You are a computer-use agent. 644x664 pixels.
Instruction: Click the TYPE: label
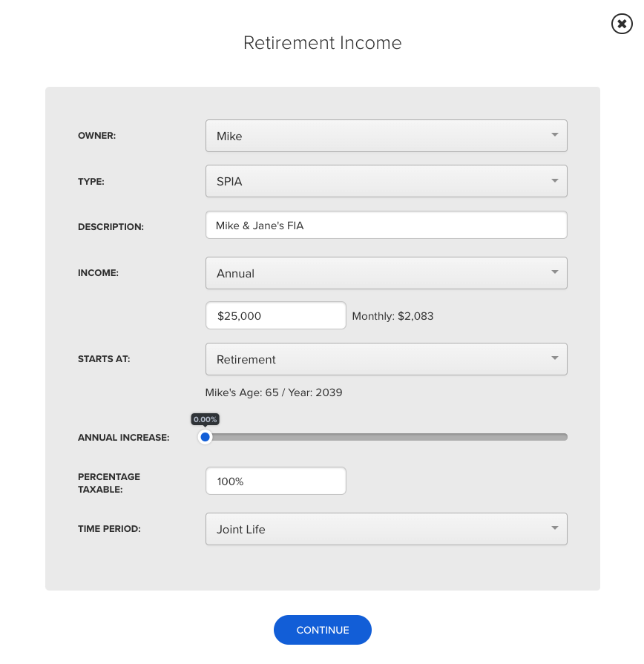(x=91, y=182)
